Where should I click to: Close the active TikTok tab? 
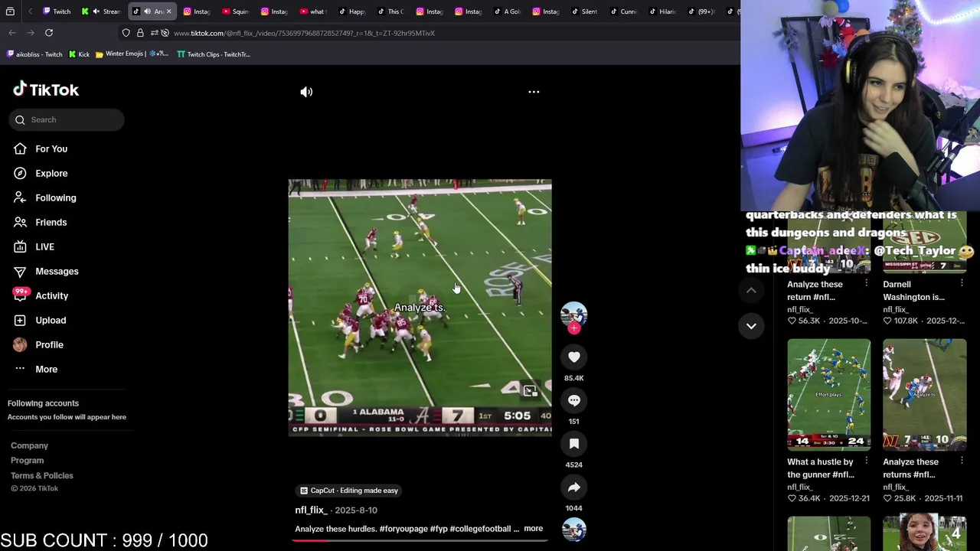point(169,11)
